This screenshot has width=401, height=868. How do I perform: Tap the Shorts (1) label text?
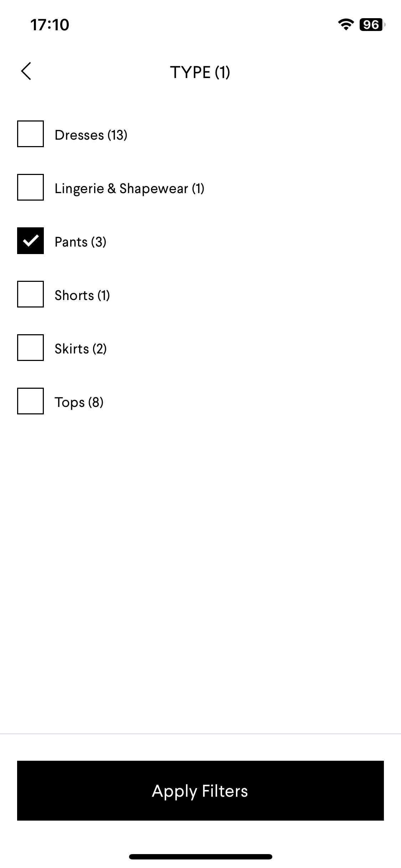pyautogui.click(x=82, y=295)
